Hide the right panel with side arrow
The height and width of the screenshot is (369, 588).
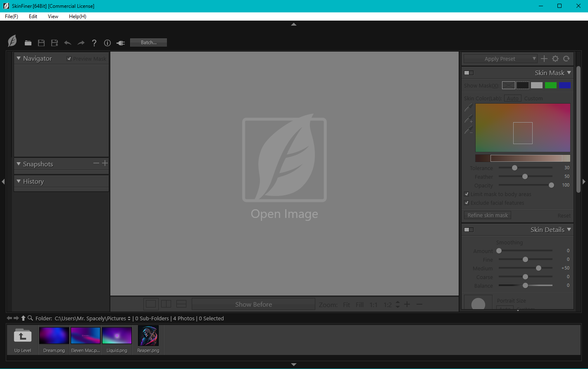tap(584, 181)
